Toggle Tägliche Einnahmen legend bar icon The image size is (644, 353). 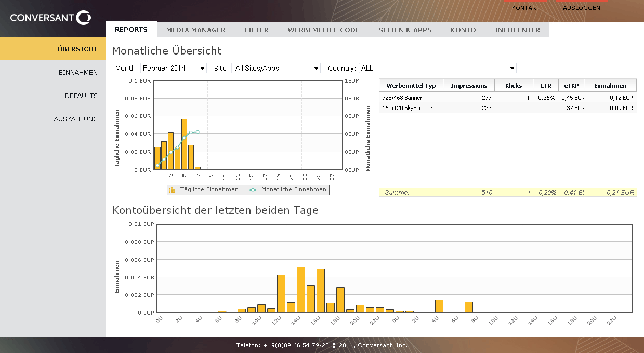click(172, 190)
